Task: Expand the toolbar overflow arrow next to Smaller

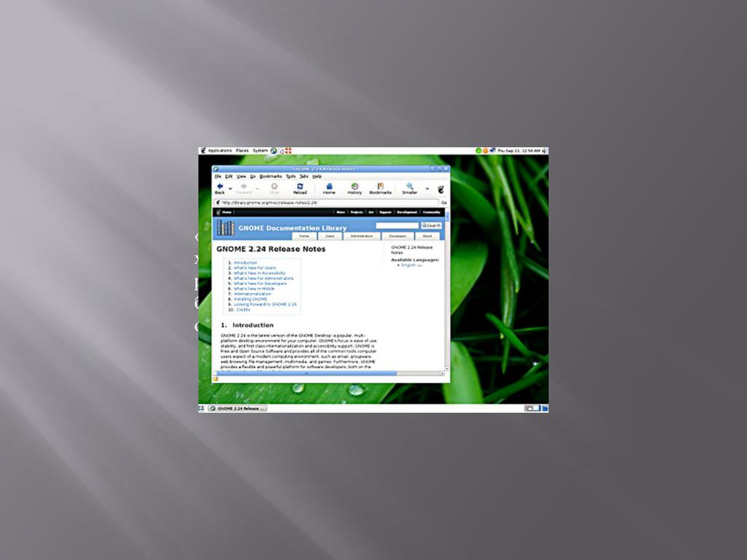Action: point(427,188)
